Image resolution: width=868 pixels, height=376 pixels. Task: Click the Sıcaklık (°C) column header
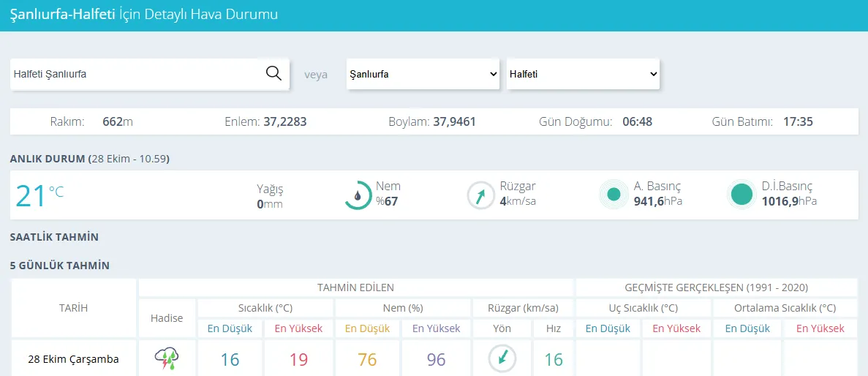265,308
